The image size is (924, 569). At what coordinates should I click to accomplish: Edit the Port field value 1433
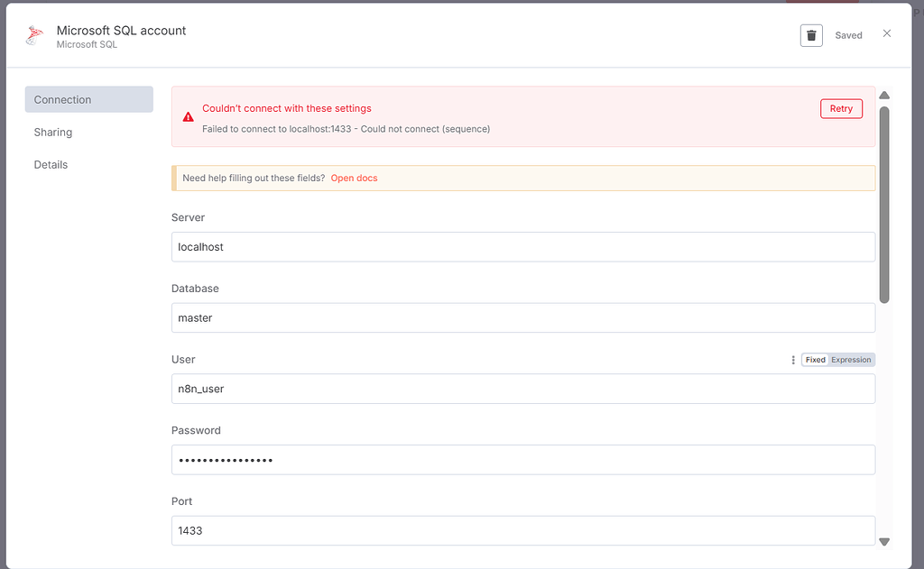click(522, 530)
